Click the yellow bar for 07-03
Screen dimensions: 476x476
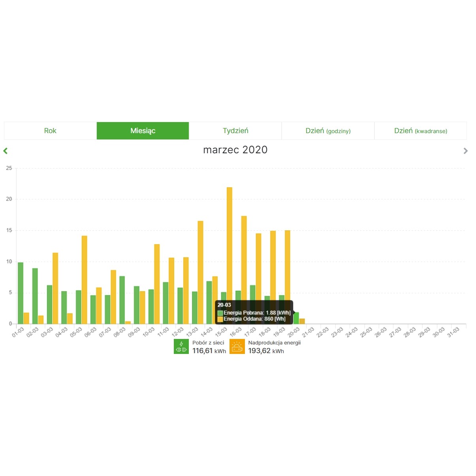coord(113,297)
